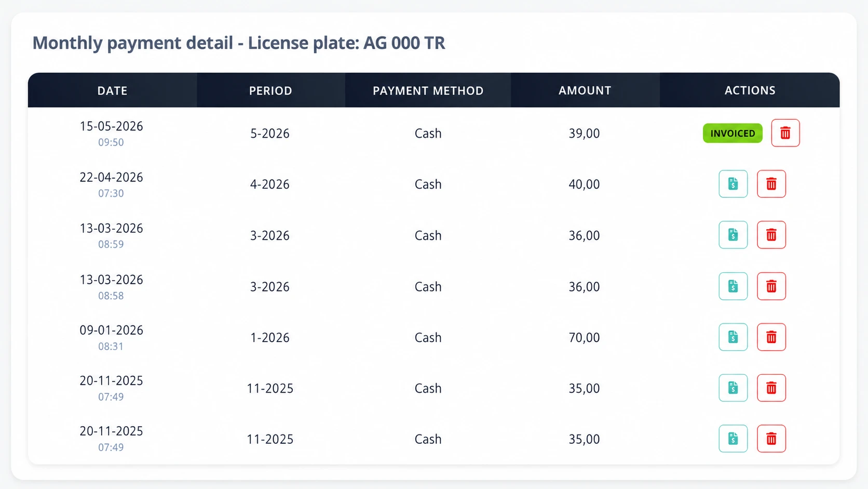Click the PERIOD column header
The height and width of the screenshot is (489, 868).
click(270, 90)
